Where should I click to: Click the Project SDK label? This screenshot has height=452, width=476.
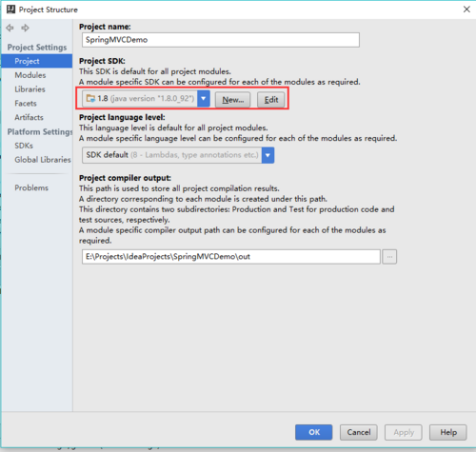click(x=102, y=61)
